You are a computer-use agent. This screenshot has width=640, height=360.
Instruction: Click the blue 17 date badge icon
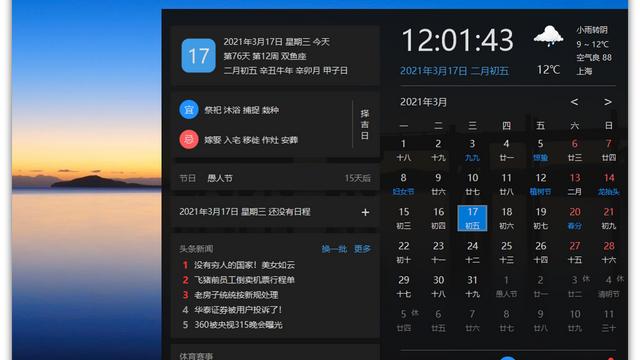(198, 56)
